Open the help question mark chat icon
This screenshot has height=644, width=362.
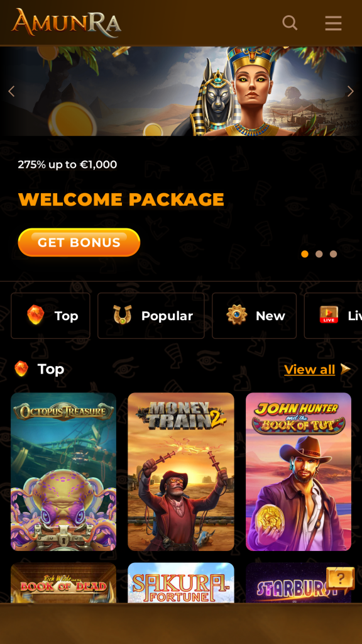tap(340, 580)
